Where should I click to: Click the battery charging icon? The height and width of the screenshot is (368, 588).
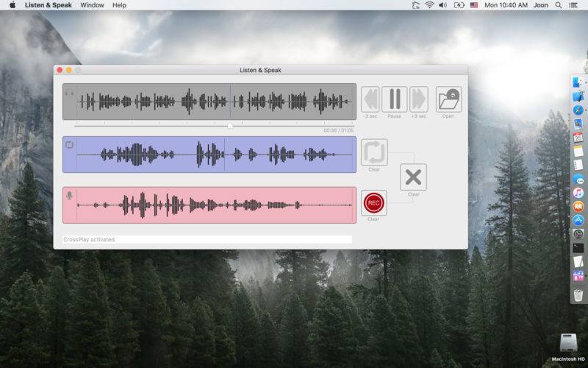[459, 5]
